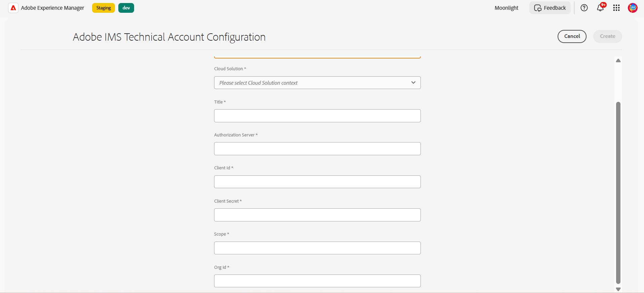Open the app switcher grid icon
This screenshot has width=644, height=293.
pyautogui.click(x=616, y=8)
